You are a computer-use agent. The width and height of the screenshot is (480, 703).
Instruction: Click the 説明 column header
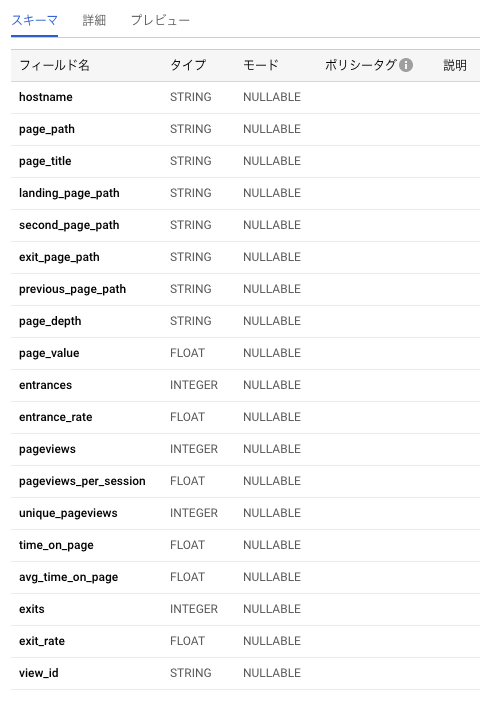(455, 65)
